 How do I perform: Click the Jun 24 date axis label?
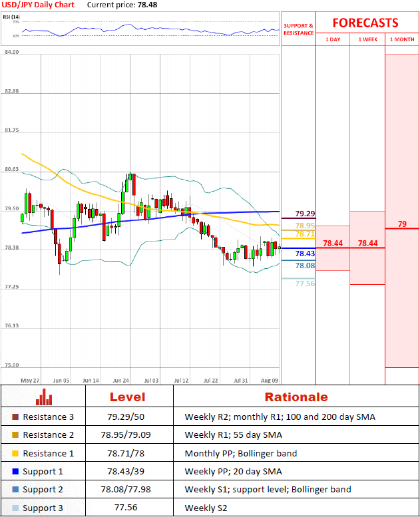point(120,381)
